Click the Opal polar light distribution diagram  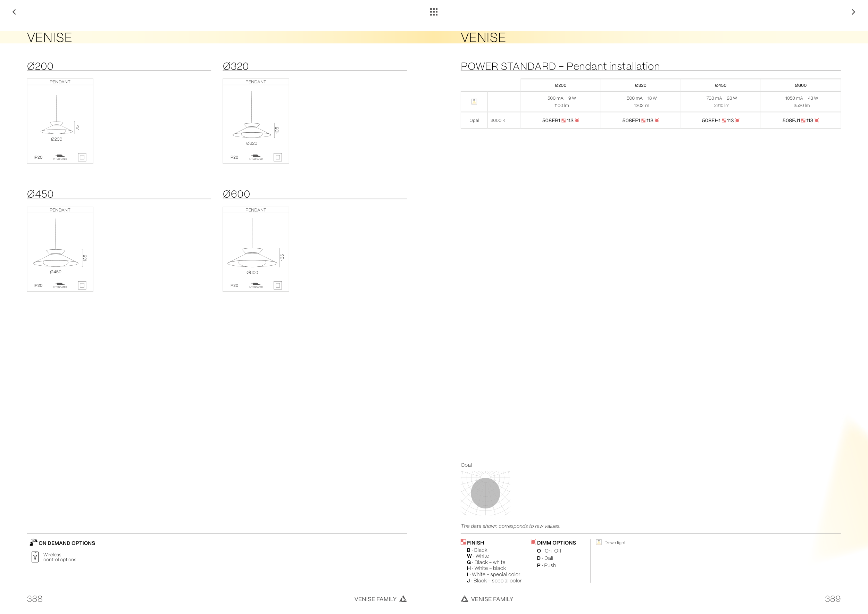click(485, 493)
